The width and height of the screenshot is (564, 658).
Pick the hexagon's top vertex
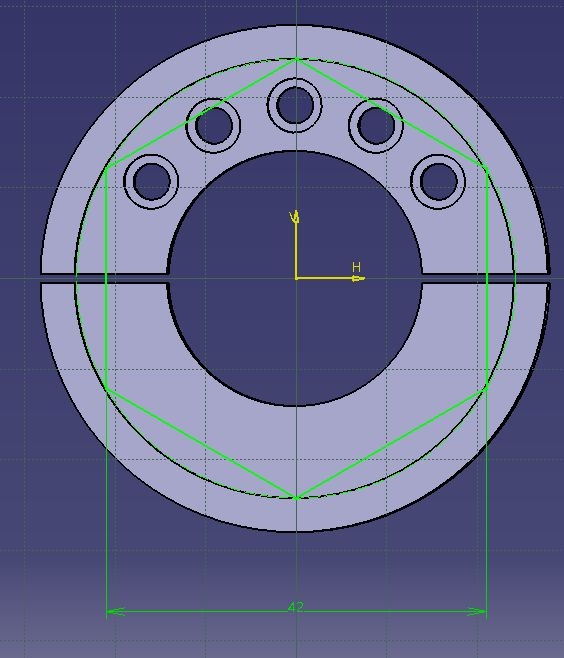296,59
